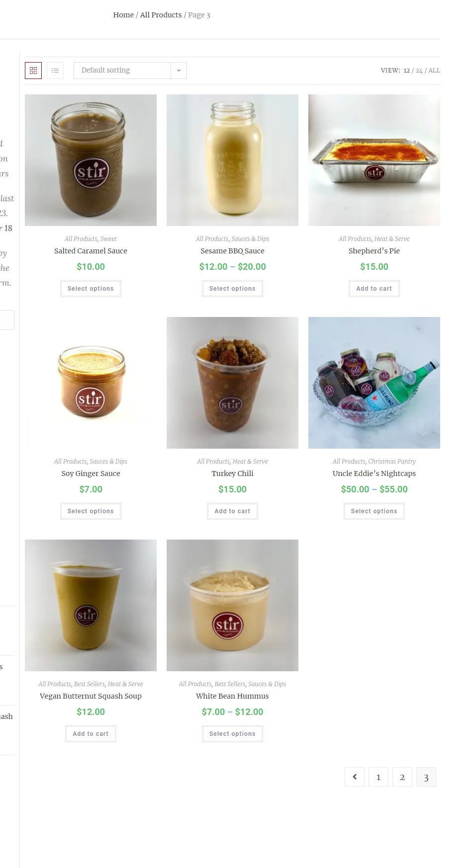Set view to 12 products
The image size is (472, 868).
tap(406, 71)
